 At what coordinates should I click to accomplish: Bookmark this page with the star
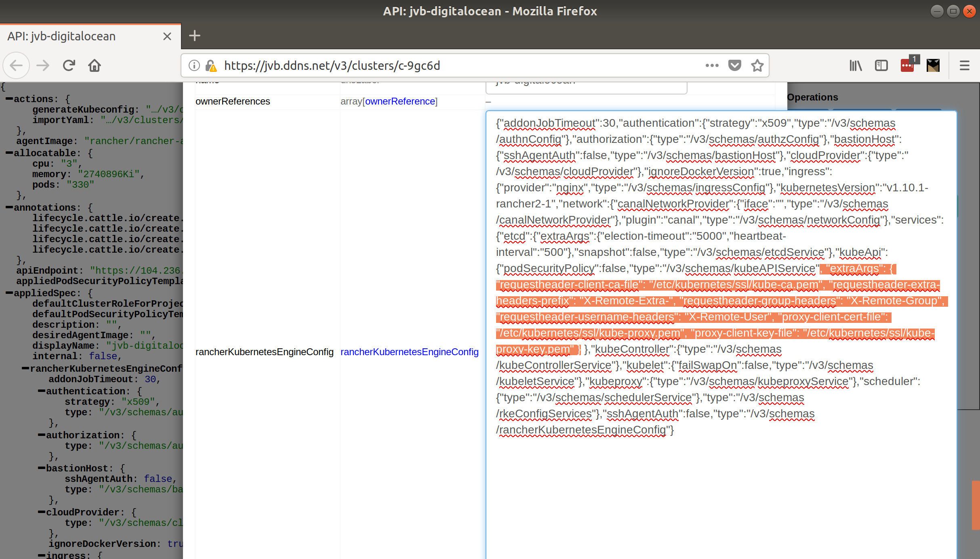point(757,65)
